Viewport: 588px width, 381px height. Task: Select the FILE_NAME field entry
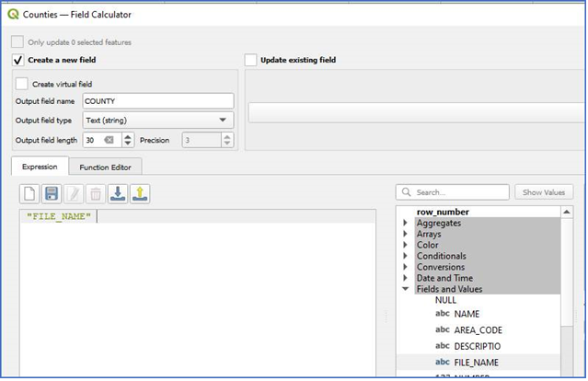click(477, 363)
